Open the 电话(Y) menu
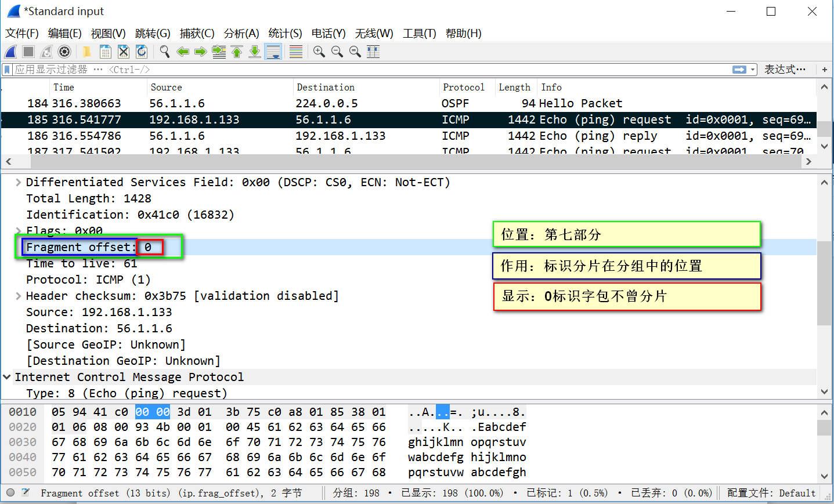Screen dimensions: 834x504 tap(328, 34)
